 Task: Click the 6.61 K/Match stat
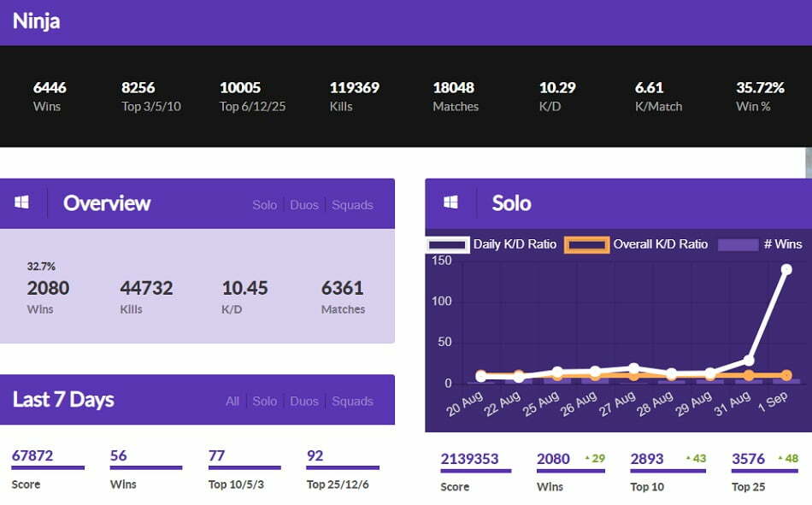point(658,97)
